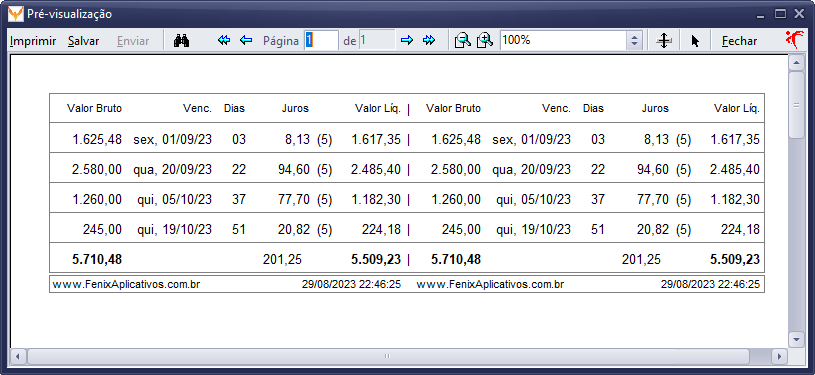Screen dimensions: 815x375
Task: Click the disabled Enviar item
Action: 133,41
